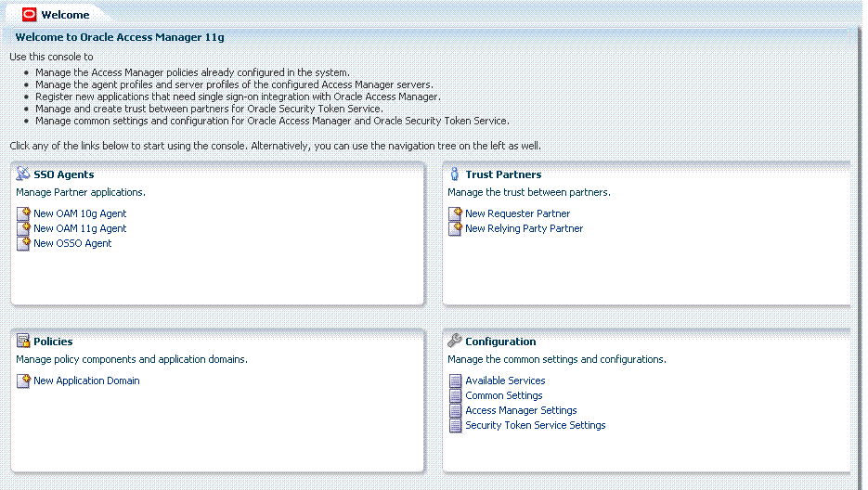Click the 'Click any of the links below' sentence
The image size is (868, 490).
275,146
